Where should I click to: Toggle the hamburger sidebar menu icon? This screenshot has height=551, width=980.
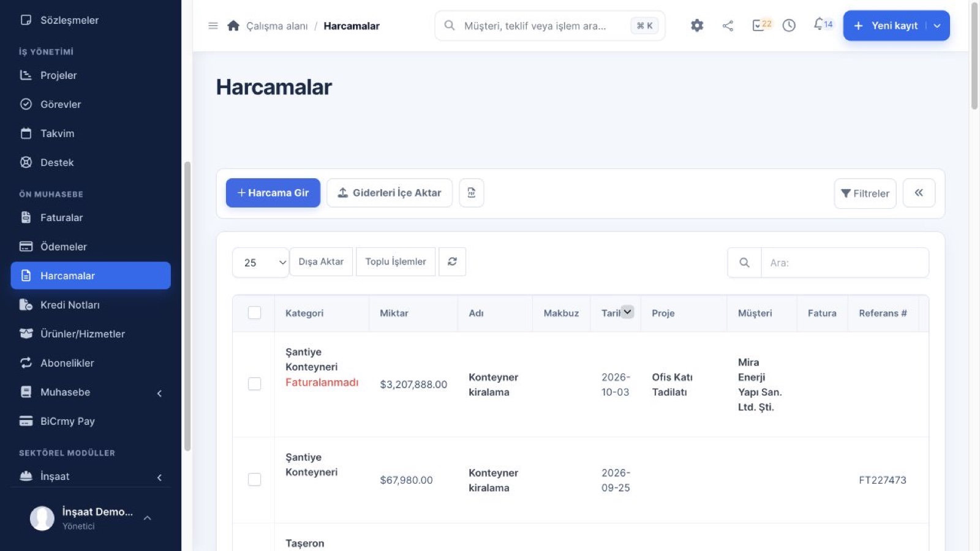point(213,26)
